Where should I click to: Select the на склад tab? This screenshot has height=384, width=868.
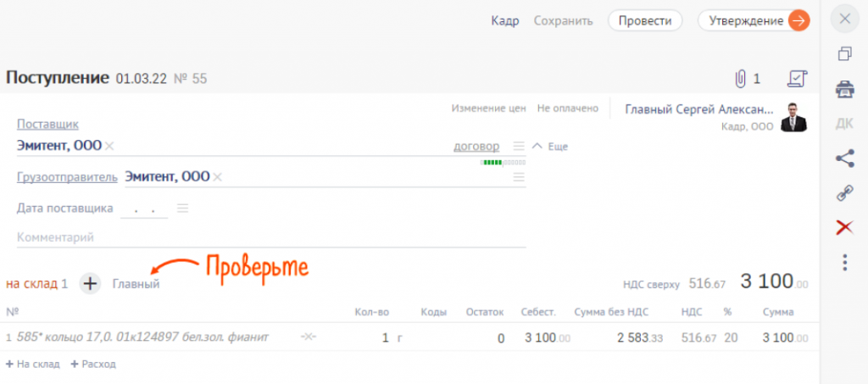pos(36,284)
